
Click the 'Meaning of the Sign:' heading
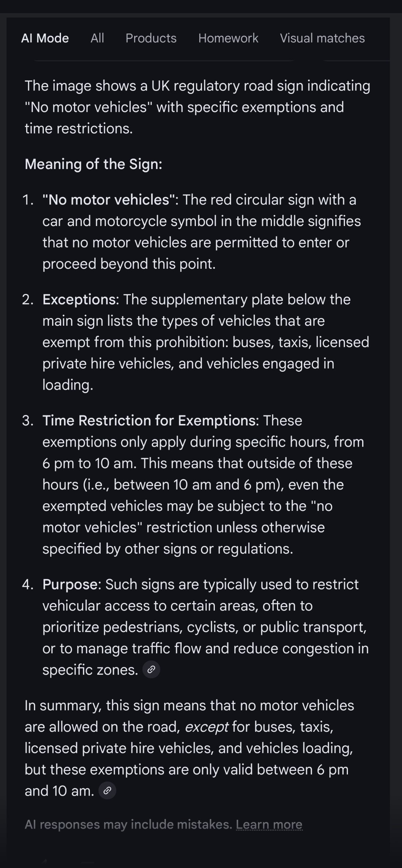pos(94,164)
